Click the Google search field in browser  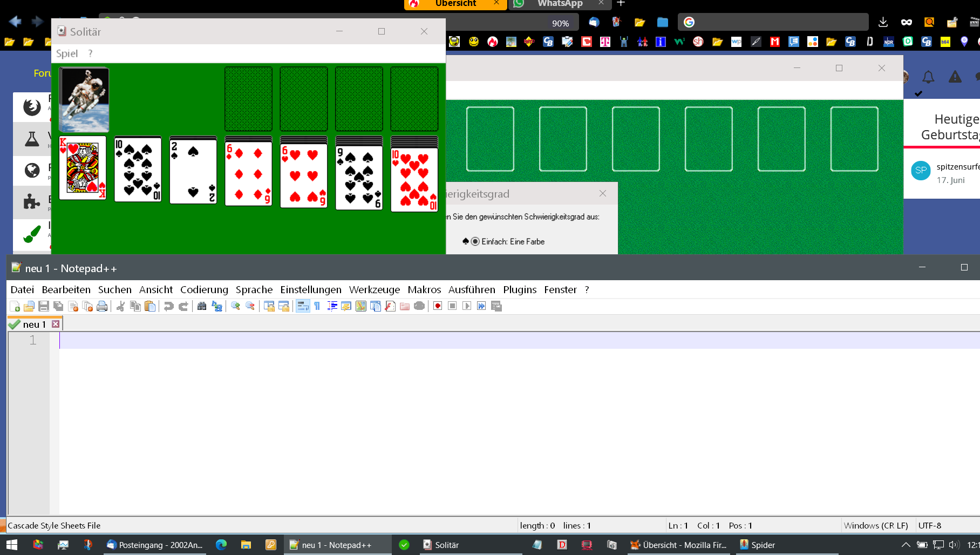coord(777,22)
